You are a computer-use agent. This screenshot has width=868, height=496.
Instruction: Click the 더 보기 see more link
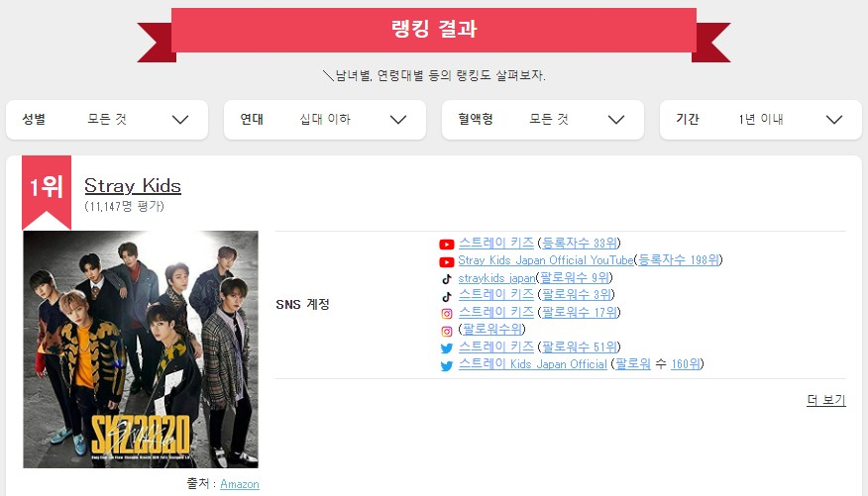coord(826,400)
